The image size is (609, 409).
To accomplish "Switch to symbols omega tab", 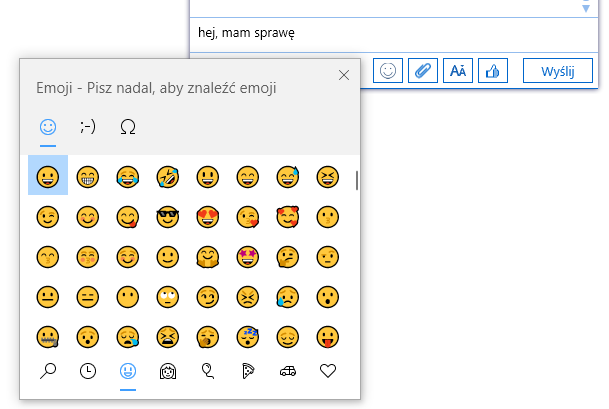I will (x=128, y=126).
